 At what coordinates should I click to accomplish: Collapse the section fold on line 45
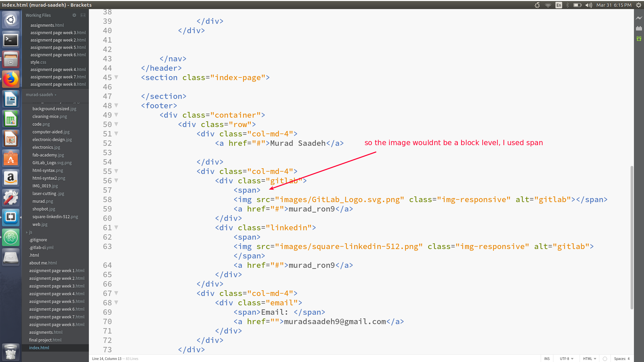click(116, 77)
